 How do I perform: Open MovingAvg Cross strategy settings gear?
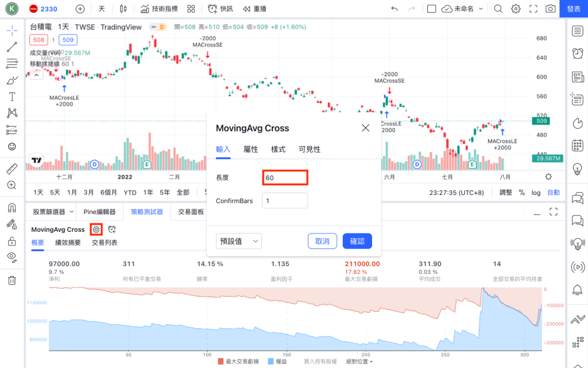coord(96,229)
